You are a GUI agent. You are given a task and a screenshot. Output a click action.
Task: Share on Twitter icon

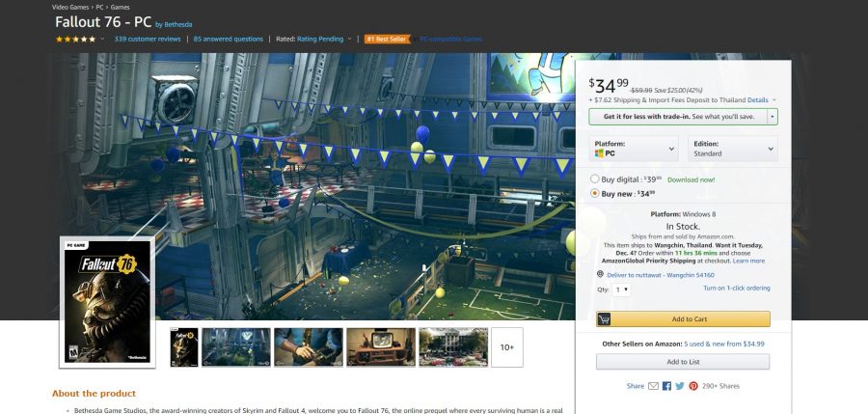coord(680,386)
